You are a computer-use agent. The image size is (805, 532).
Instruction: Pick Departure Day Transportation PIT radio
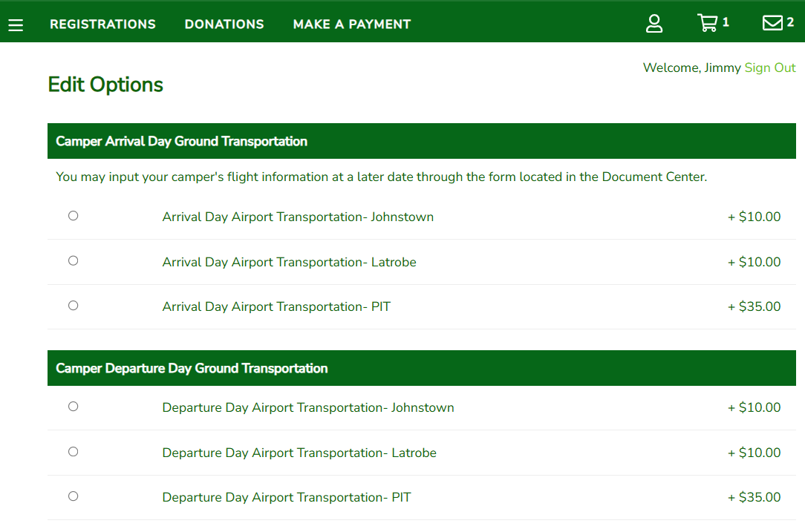coord(73,496)
